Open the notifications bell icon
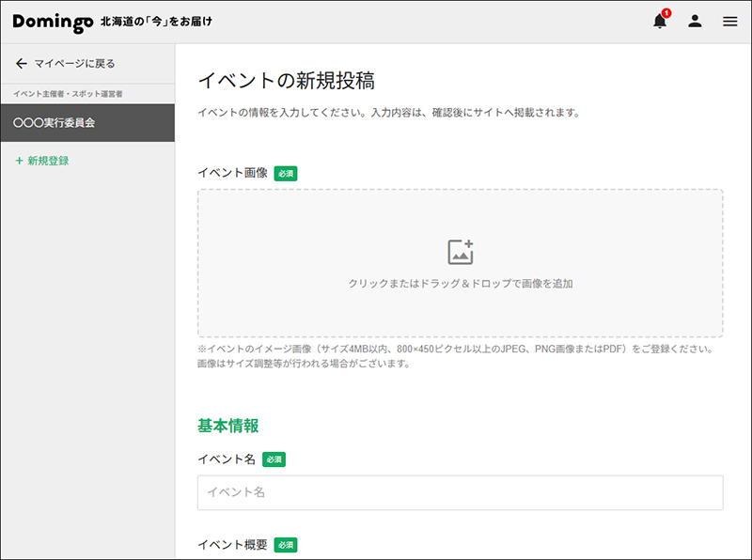 660,22
